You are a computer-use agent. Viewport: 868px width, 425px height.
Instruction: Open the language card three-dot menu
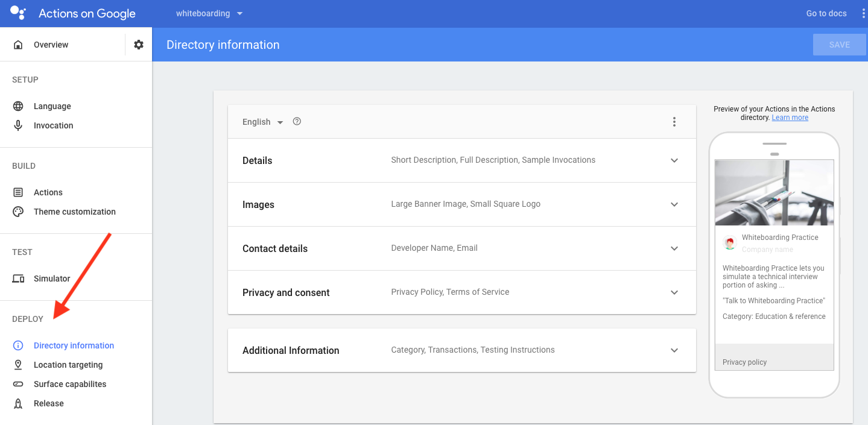point(674,122)
